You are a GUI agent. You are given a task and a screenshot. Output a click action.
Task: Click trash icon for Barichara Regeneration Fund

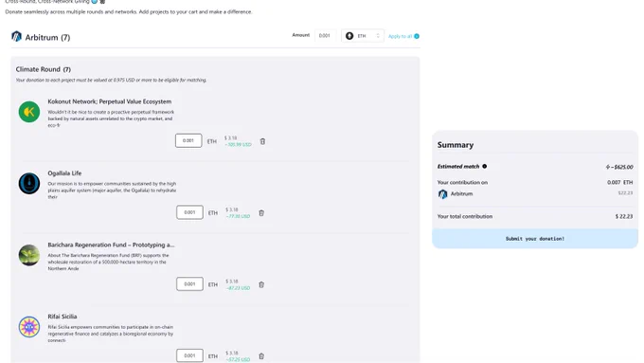[261, 284]
